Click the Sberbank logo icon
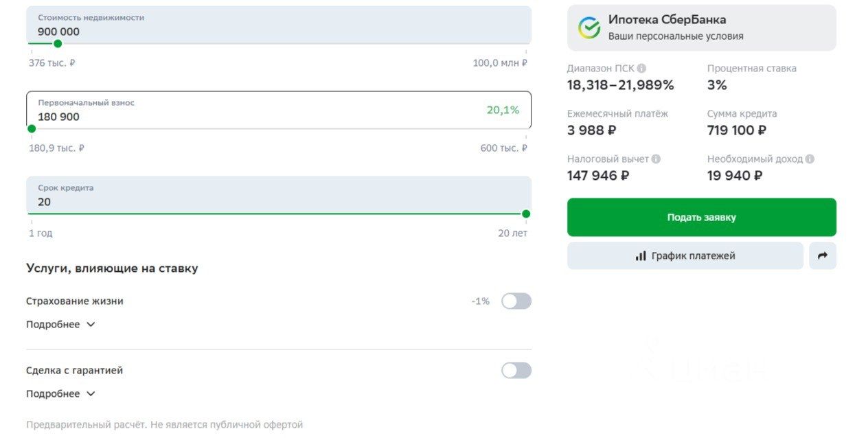Image resolution: width=868 pixels, height=438 pixels. 589,28
